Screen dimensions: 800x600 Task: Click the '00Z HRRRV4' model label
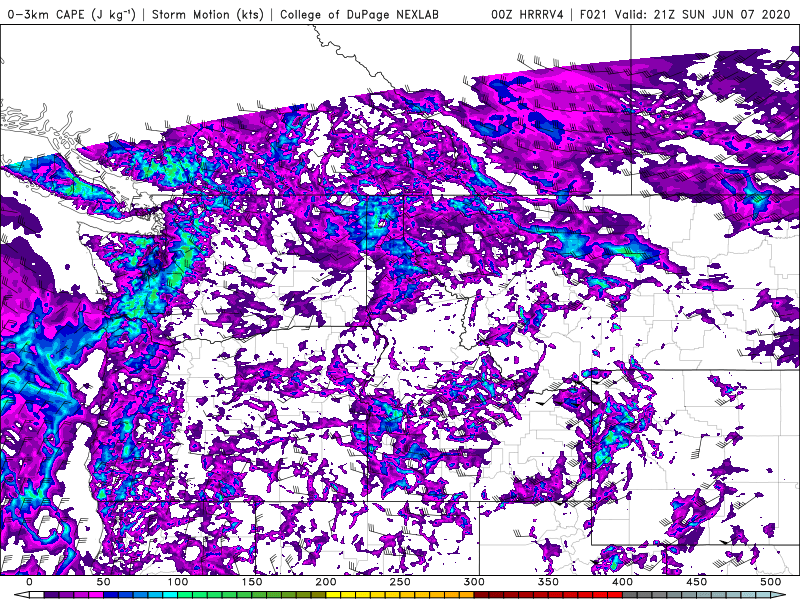click(x=527, y=14)
